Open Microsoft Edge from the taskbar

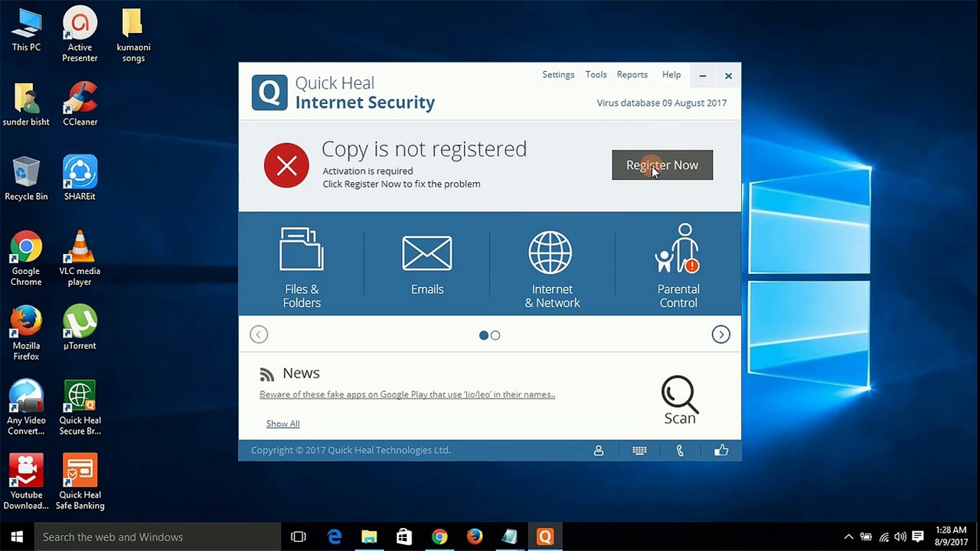click(335, 537)
